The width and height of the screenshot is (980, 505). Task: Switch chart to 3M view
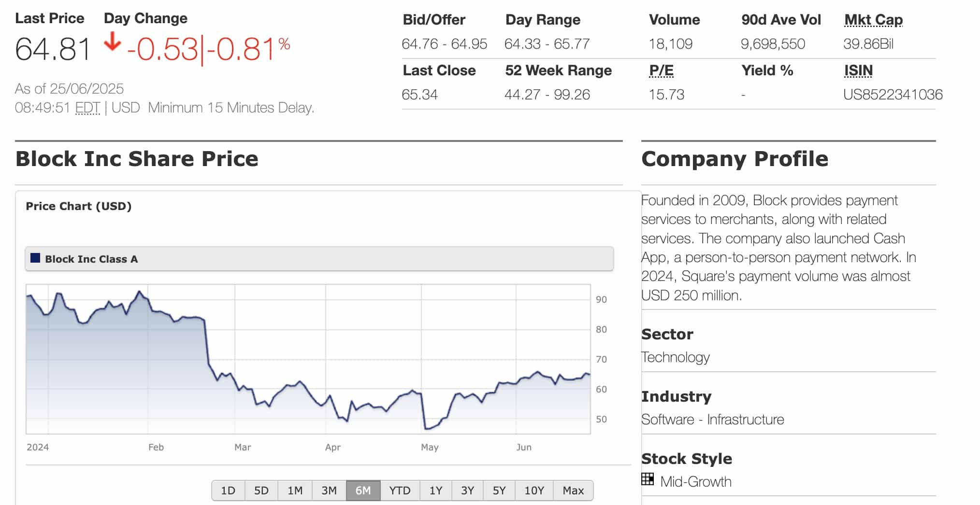(x=329, y=490)
